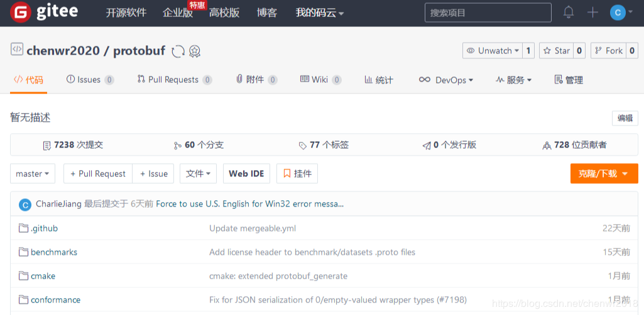This screenshot has height=315, width=644.
Task: Open the 统计 tab
Action: 379,80
